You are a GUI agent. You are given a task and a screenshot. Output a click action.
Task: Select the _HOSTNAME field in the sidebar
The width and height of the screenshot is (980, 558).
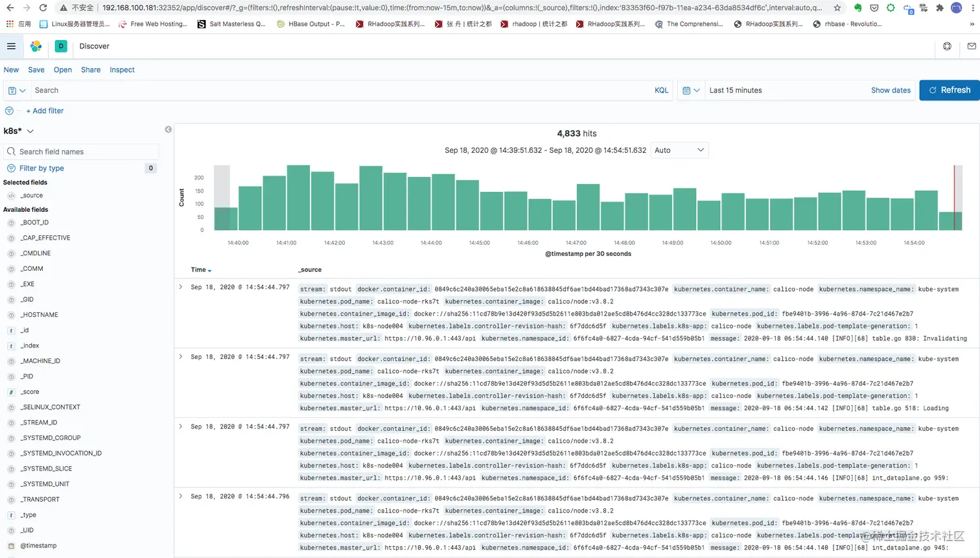point(39,315)
